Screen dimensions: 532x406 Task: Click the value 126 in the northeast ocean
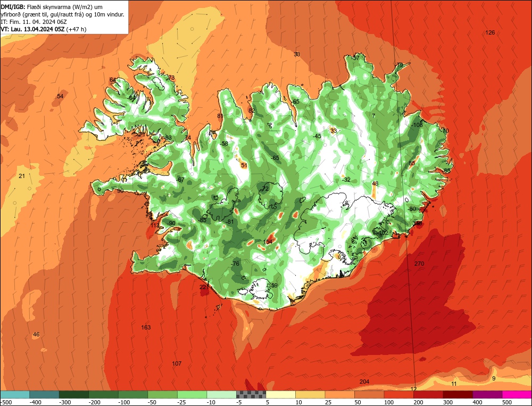coord(490,32)
